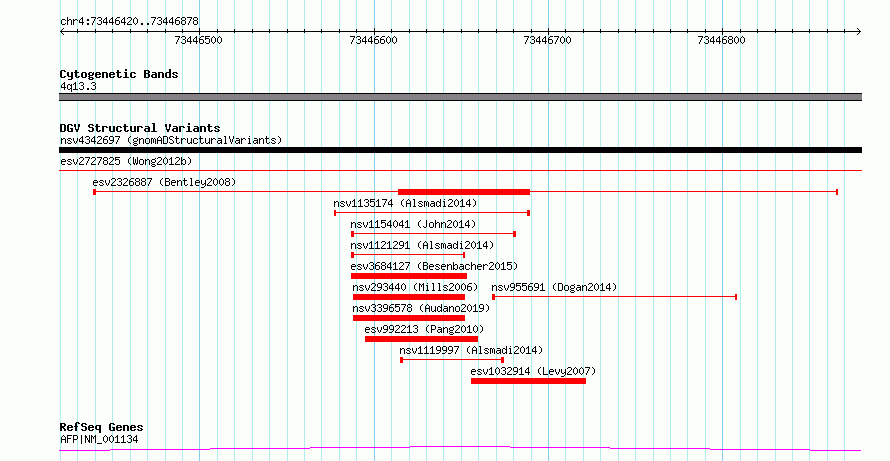Viewport: 890px width, 461px height.
Task: Click the 73446800 ruler position label
Action: 721,40
